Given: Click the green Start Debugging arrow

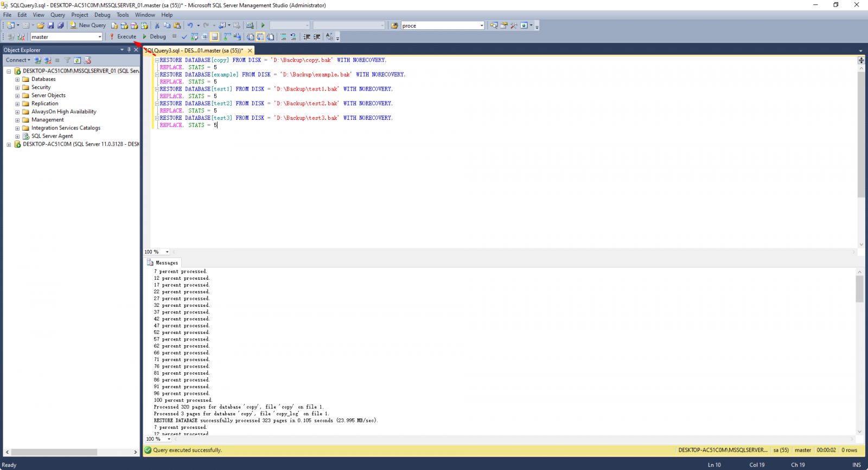Looking at the screenshot, I should click(263, 25).
